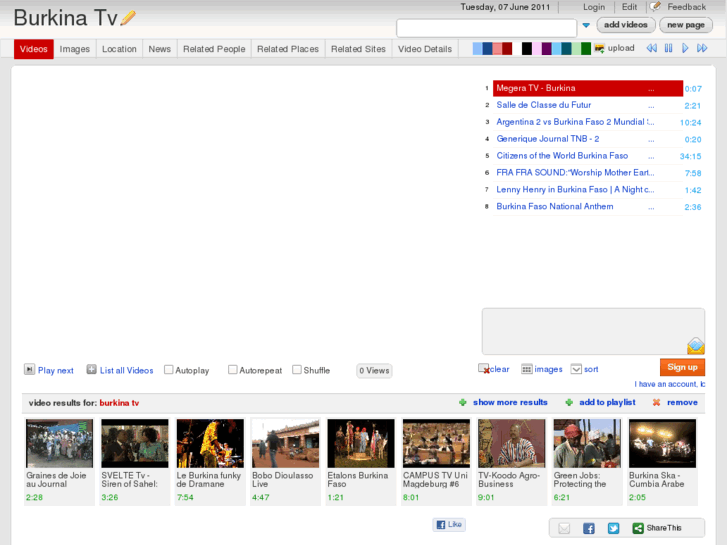Screen dimensions: 727x545
Task: Open the Related Sites tab
Action: [x=358, y=49]
